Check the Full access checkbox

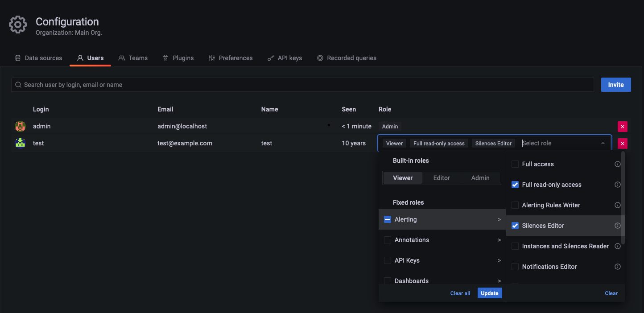pos(515,164)
